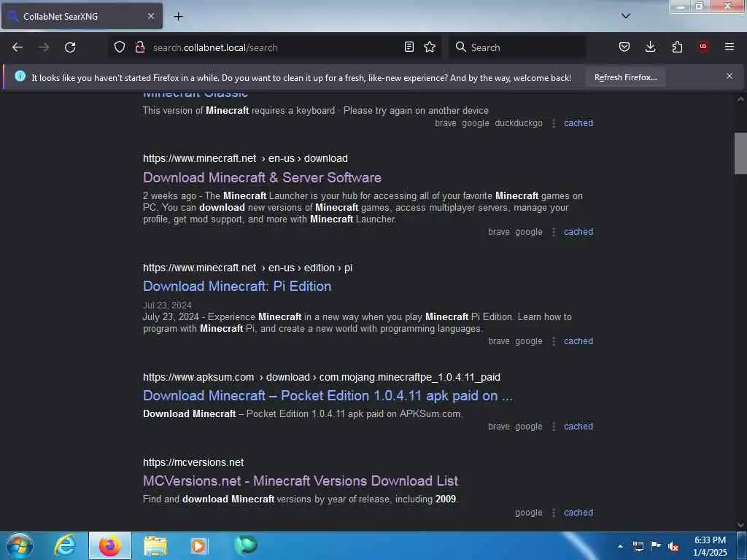The image size is (747, 560).
Task: Open Windows Explorer folder icon in taskbar
Action: pyautogui.click(x=155, y=545)
